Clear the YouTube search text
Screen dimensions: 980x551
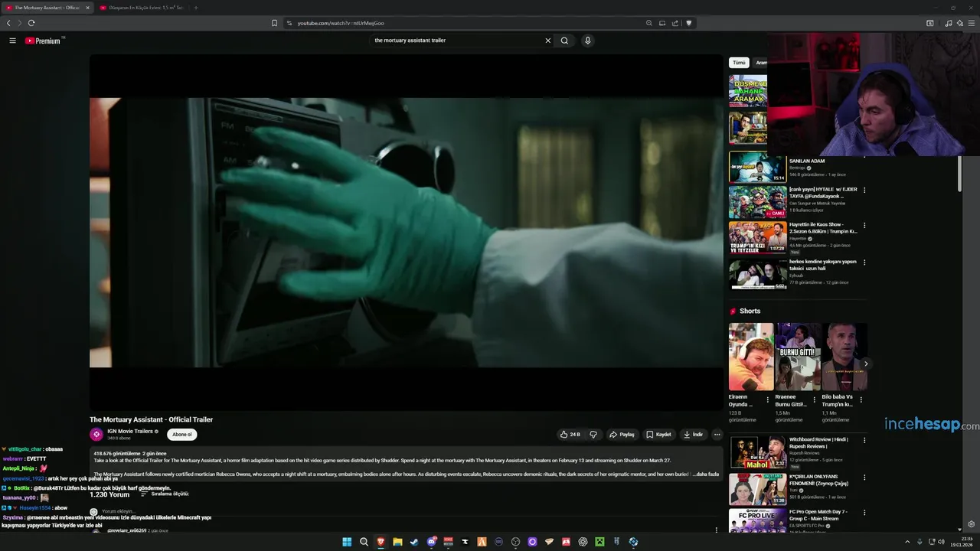[547, 41]
